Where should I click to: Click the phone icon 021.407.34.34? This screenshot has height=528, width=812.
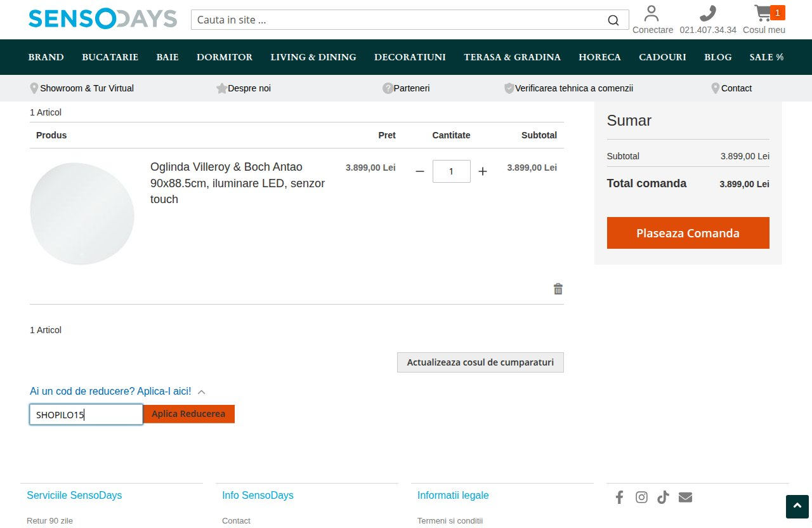[707, 13]
